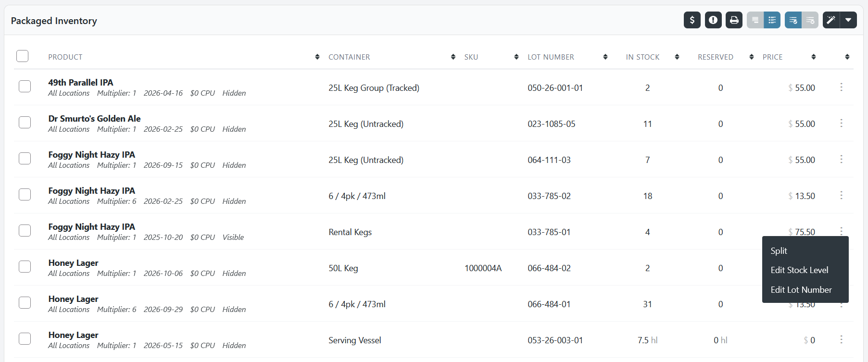Open the 49th Parallel IPA product name
The width and height of the screenshot is (868, 362).
(81, 83)
